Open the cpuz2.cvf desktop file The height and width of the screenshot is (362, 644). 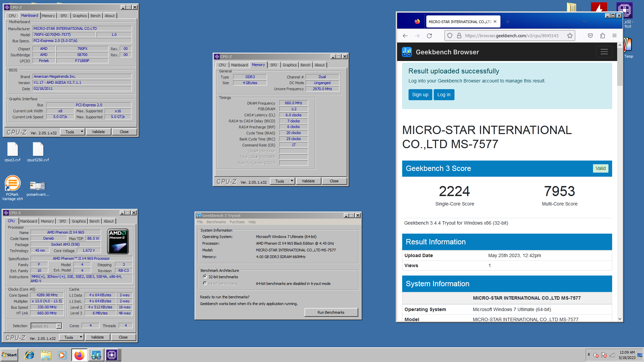click(12, 152)
